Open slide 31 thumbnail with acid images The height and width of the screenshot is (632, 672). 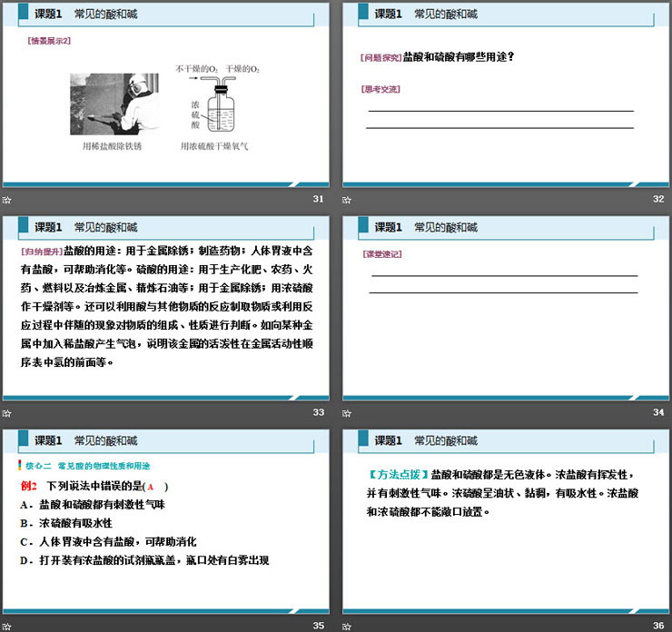[166, 94]
